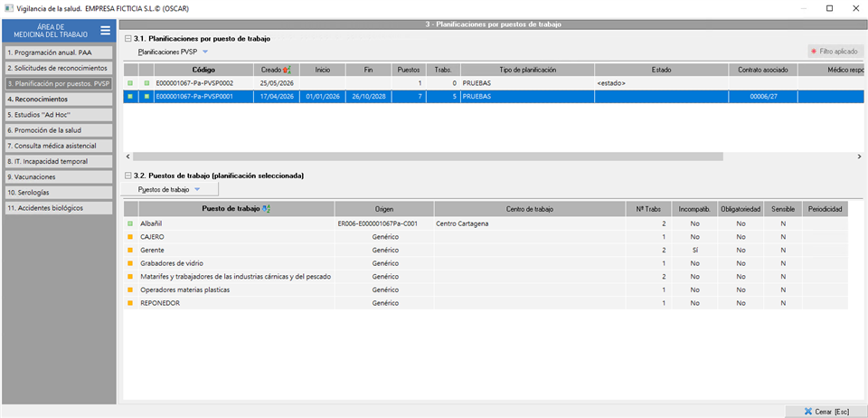Viewport: 868px width, 418px height.
Task: Click the Periodicidad column header
Action: (x=826, y=209)
